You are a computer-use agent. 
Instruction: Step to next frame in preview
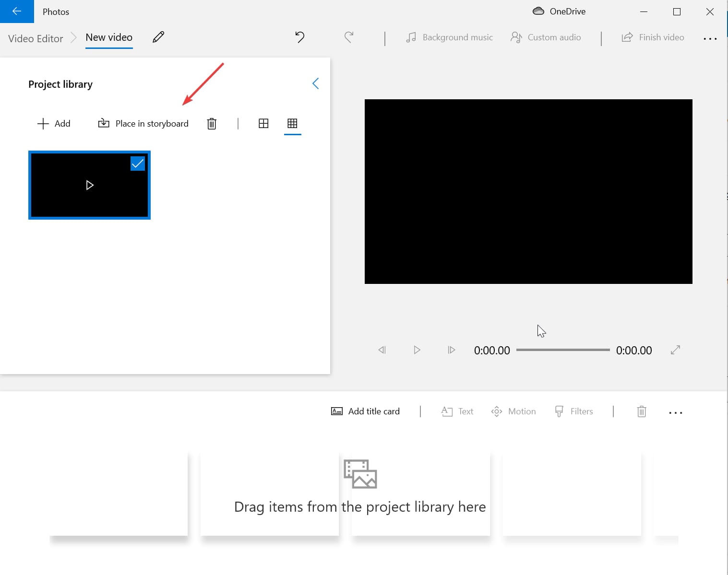pyautogui.click(x=451, y=350)
